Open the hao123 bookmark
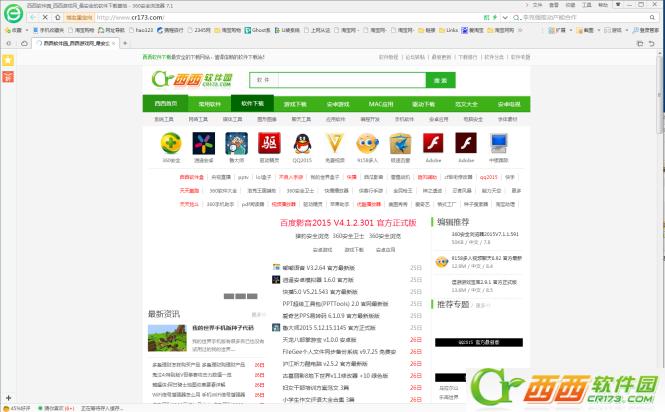This screenshot has width=665, height=412. coord(141,30)
